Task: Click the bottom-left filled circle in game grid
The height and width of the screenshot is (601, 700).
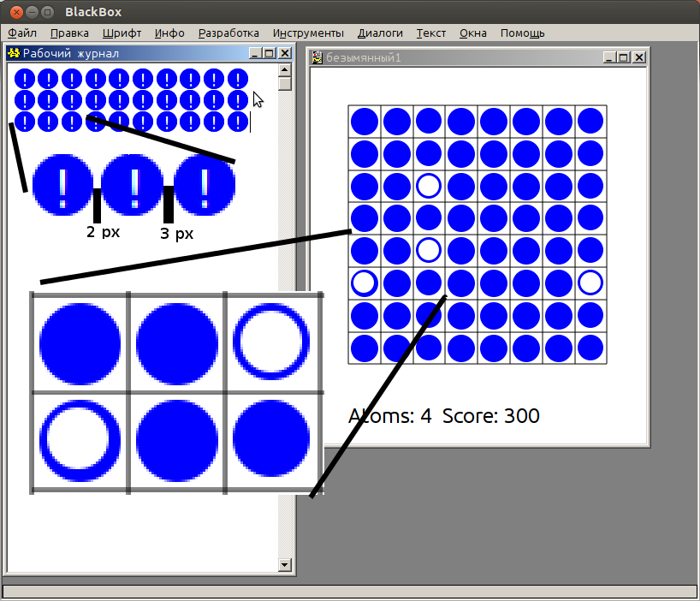Action: click(x=365, y=348)
